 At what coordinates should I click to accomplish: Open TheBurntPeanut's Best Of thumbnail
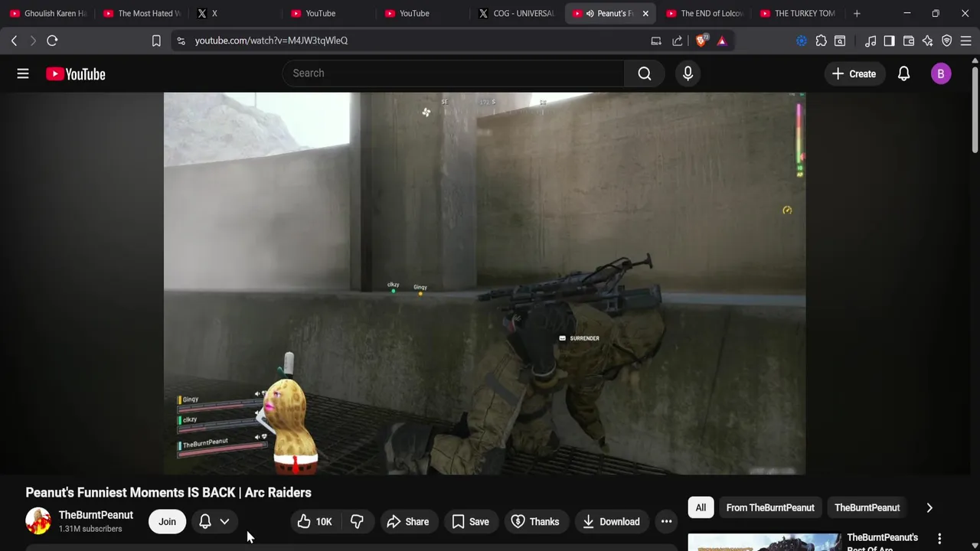[764, 542]
